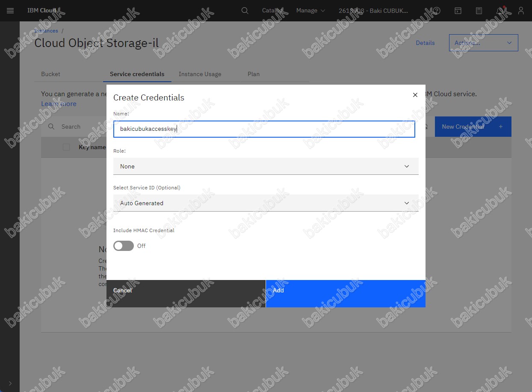The width and height of the screenshot is (532, 392).
Task: Launch the IBM Cloud Shell icon
Action: point(458,11)
